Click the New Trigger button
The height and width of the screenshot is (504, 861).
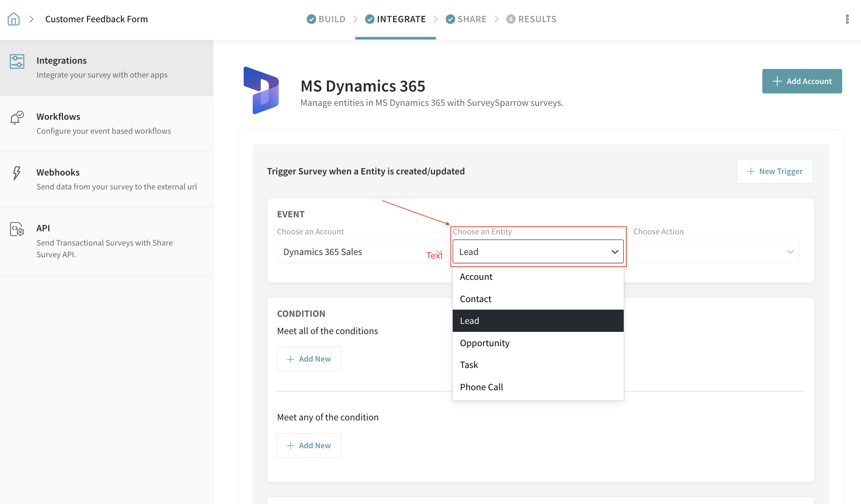(x=775, y=171)
